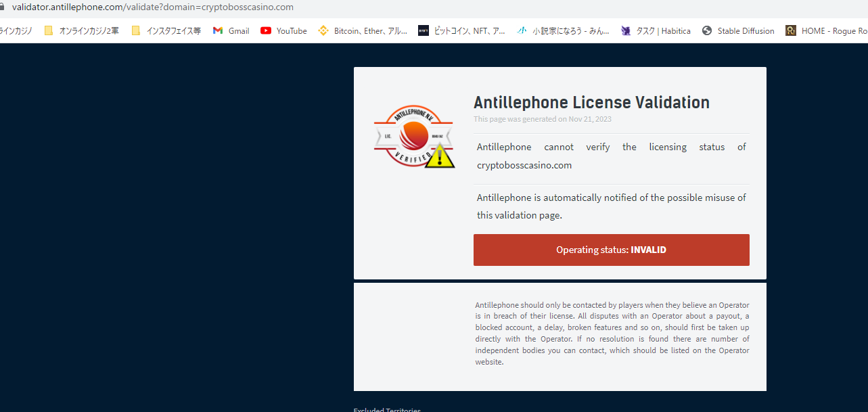This screenshot has height=412, width=868.
Task: Click the Excluded Territories text at bottom
Action: [387, 409]
